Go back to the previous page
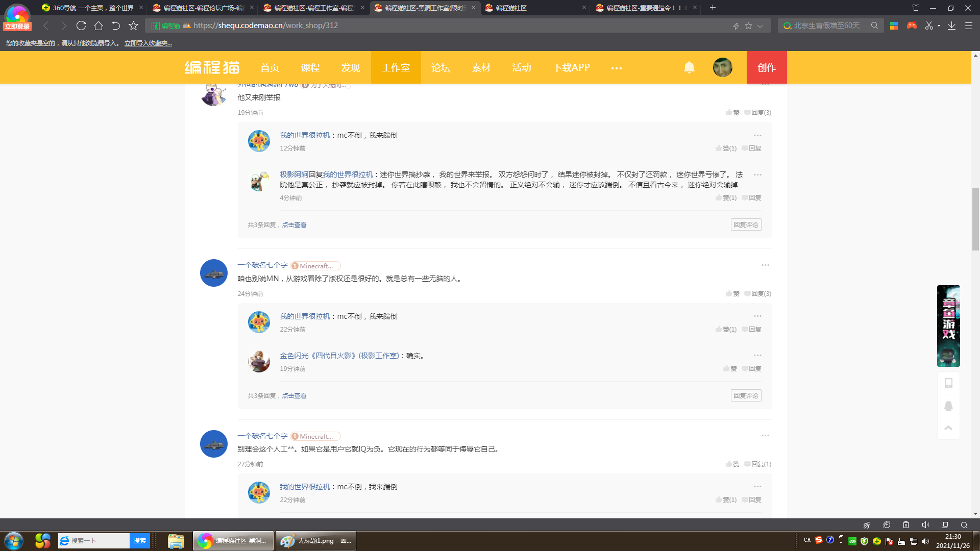Screen dimensions: 980x551 point(46,26)
